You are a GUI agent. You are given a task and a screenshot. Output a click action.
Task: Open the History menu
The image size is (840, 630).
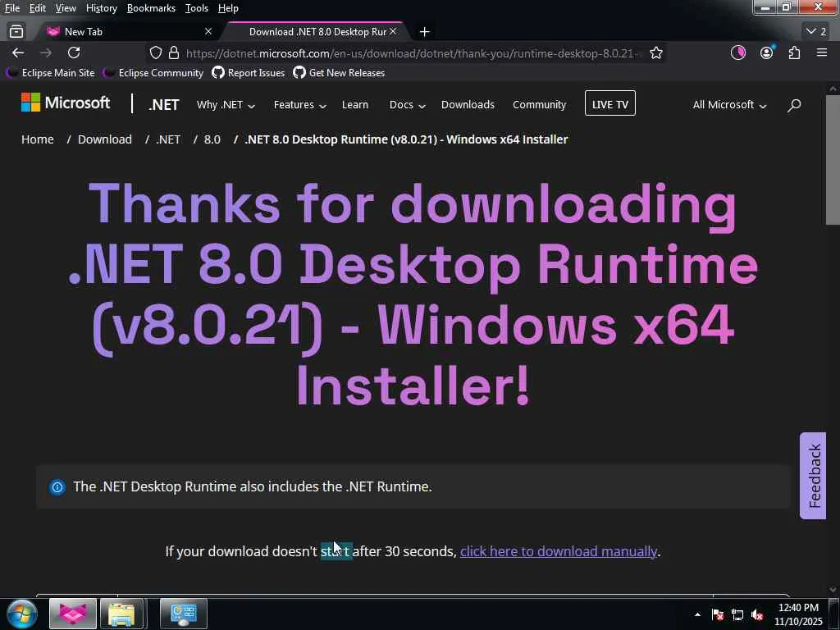pyautogui.click(x=101, y=8)
